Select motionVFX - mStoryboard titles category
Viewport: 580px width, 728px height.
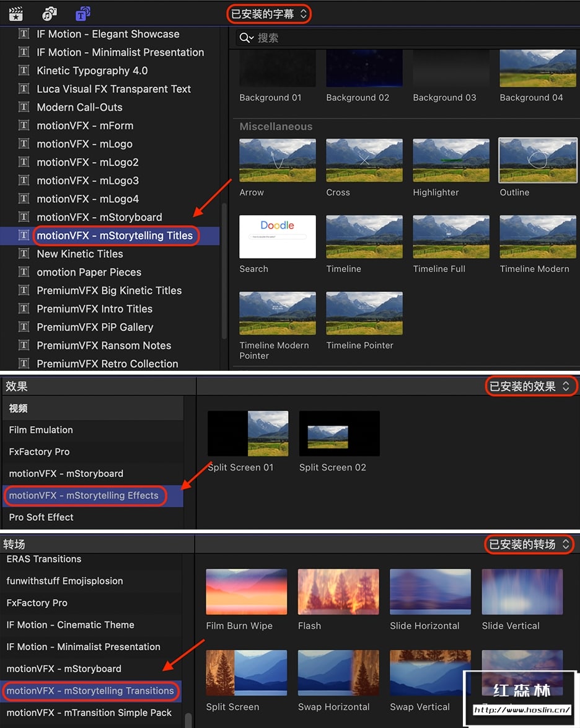coord(99,217)
